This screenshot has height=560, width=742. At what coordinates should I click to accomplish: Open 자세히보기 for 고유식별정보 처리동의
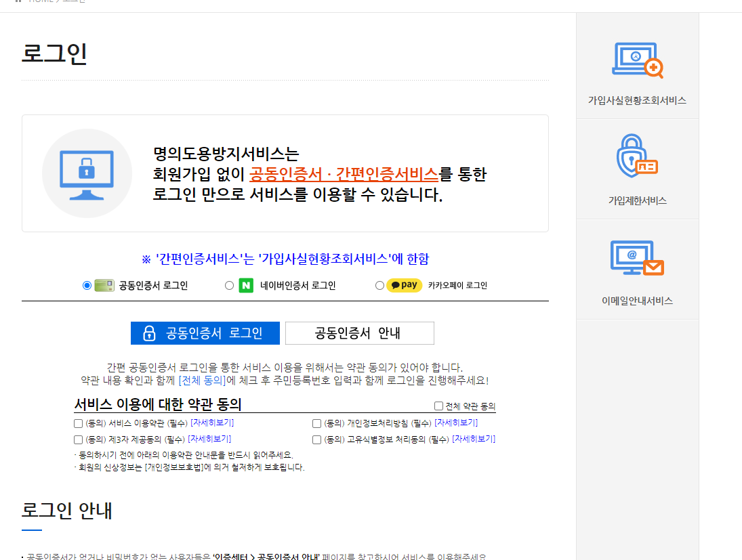point(474,438)
